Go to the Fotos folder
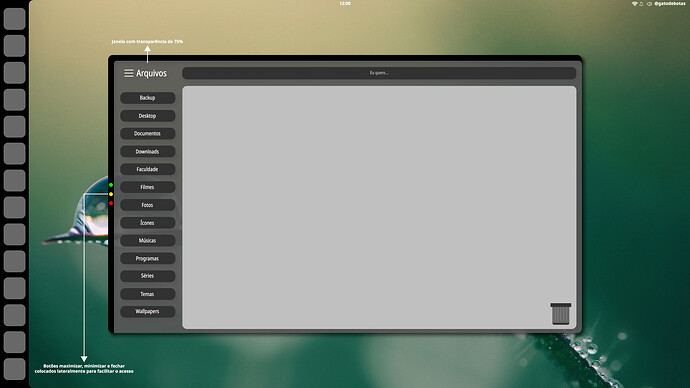690x388 pixels. (147, 205)
